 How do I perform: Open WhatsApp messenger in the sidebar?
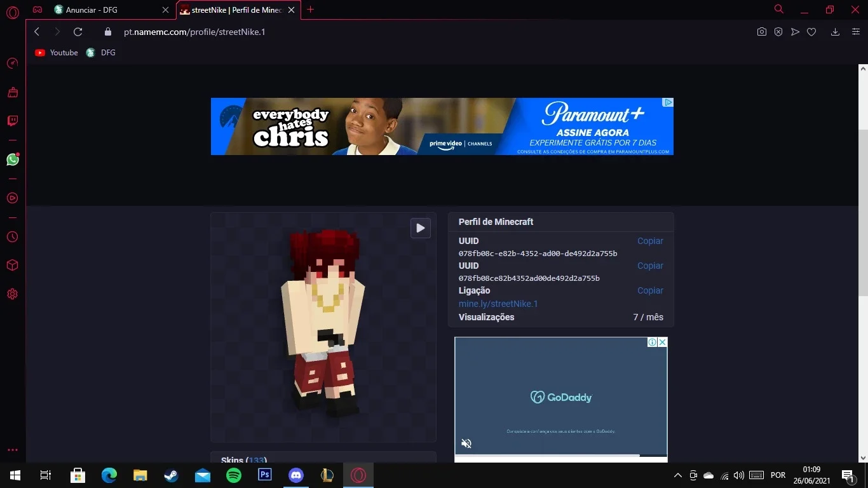tap(12, 159)
